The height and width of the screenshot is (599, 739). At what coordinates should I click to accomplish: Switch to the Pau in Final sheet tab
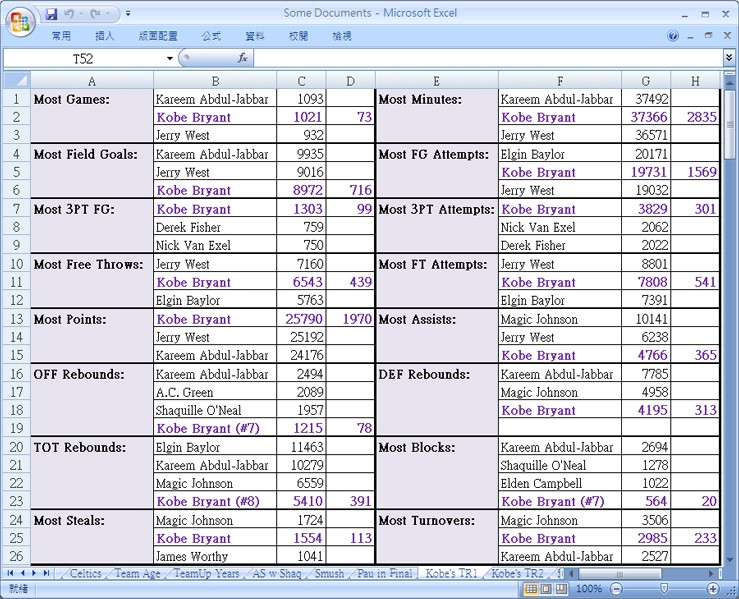[x=385, y=574]
